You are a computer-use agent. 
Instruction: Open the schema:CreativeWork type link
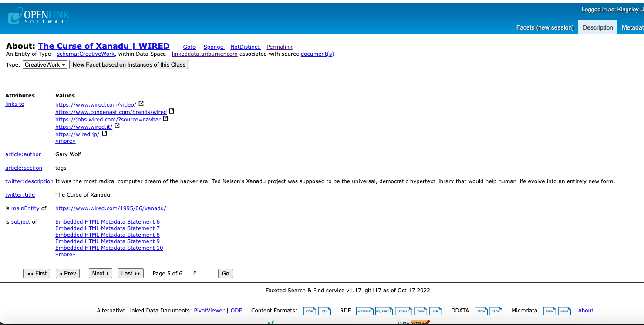point(86,54)
